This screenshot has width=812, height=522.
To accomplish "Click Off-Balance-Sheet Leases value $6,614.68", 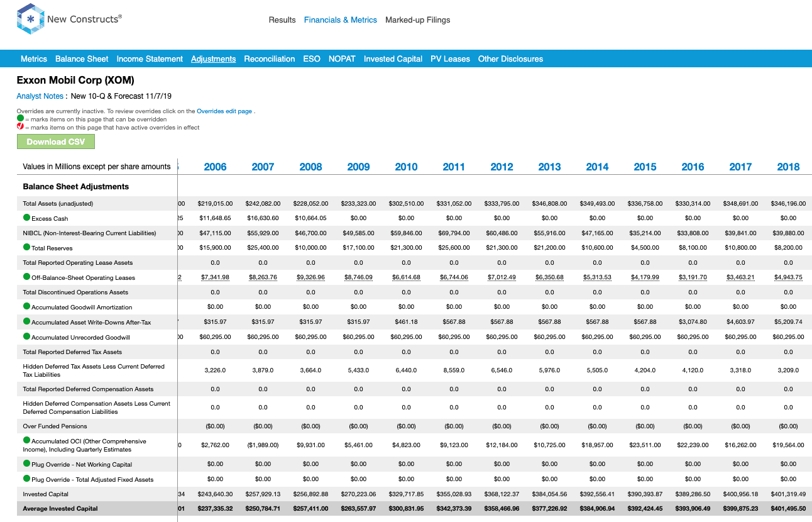I will [x=406, y=277].
